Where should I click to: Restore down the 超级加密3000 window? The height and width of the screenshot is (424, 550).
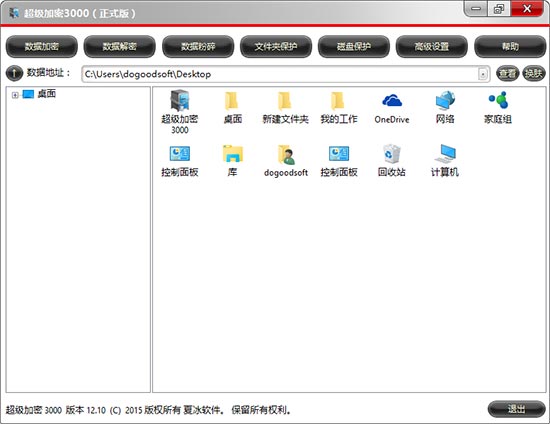pyautogui.click(x=499, y=8)
